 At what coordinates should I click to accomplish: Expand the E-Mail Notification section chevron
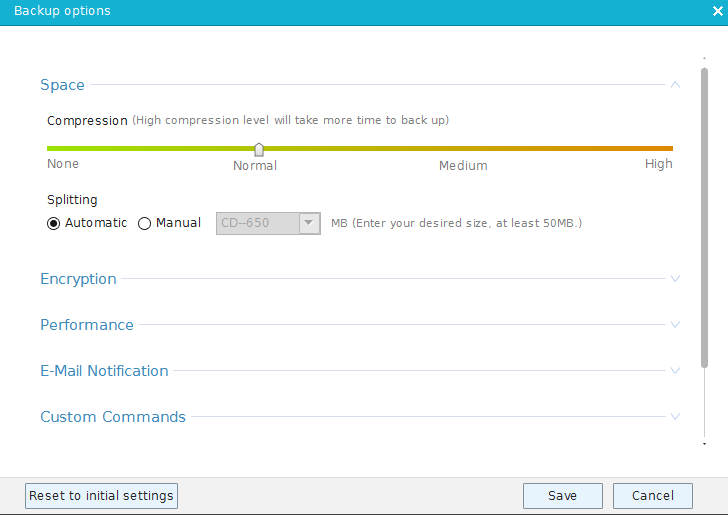pyautogui.click(x=676, y=371)
